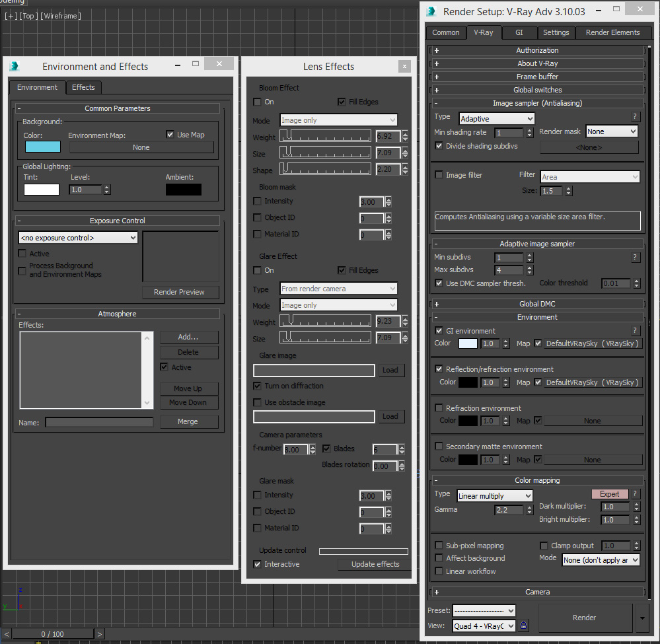Open the Settings tab in Render Setup
This screenshot has width=660, height=644.
tap(556, 32)
